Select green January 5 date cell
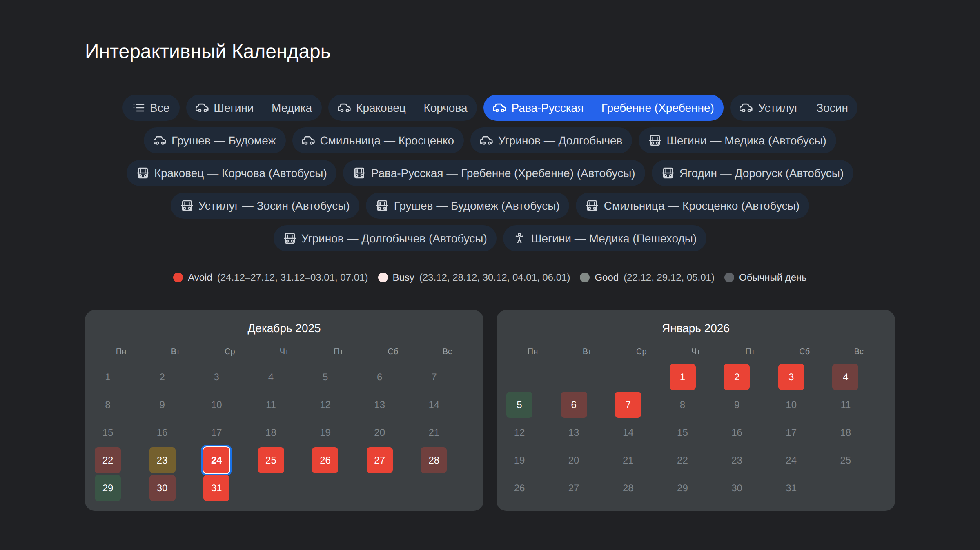This screenshot has width=980, height=550. [x=519, y=405]
